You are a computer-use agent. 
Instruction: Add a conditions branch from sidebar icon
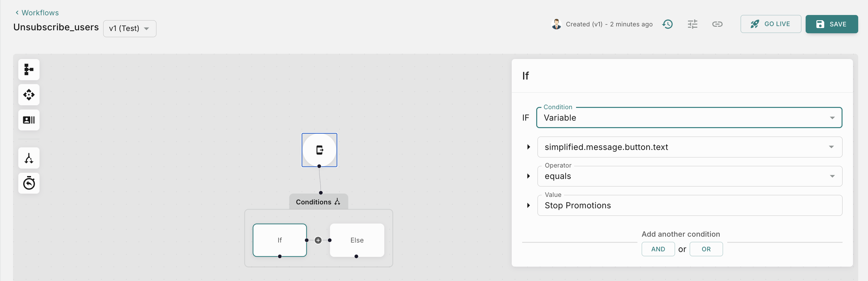click(29, 158)
